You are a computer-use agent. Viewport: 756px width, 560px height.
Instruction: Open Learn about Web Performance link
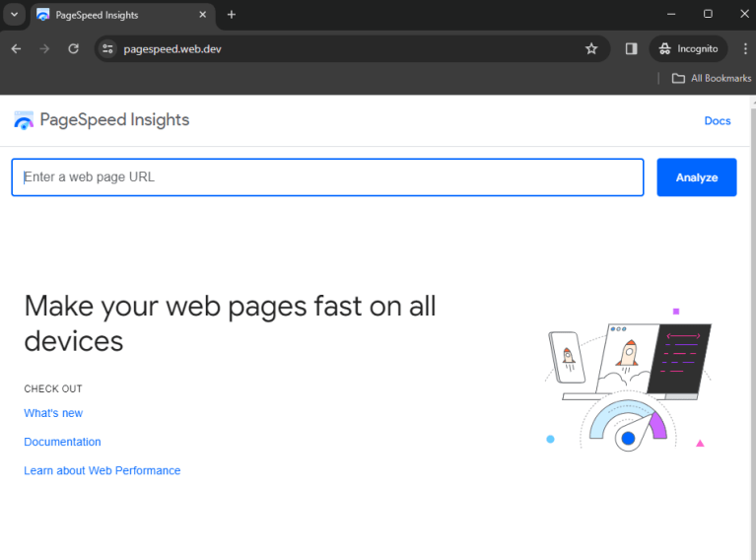(103, 470)
